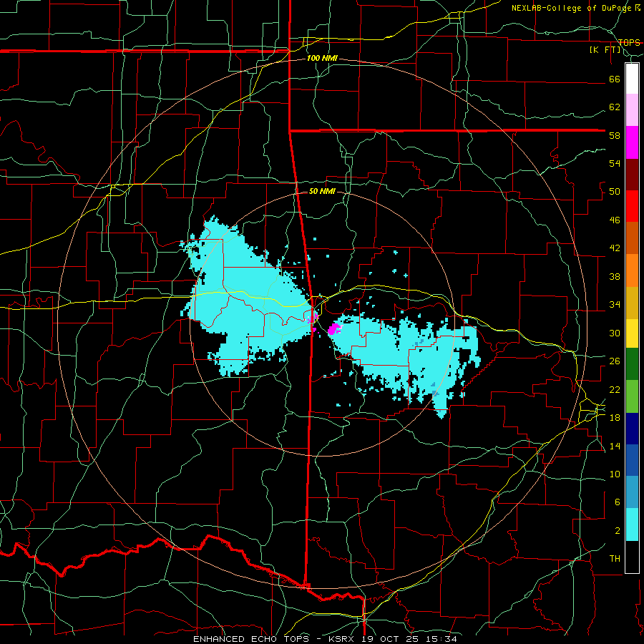The image size is (644, 644).
Task: Click the yellow swatch between 34 and 30
Action: pyautogui.click(x=632, y=333)
